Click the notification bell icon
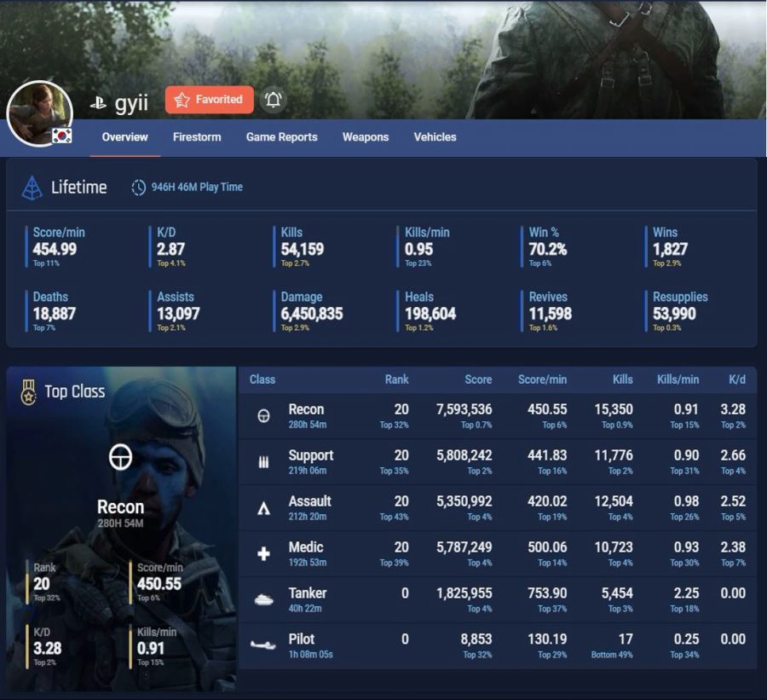767x700 pixels. click(x=273, y=100)
